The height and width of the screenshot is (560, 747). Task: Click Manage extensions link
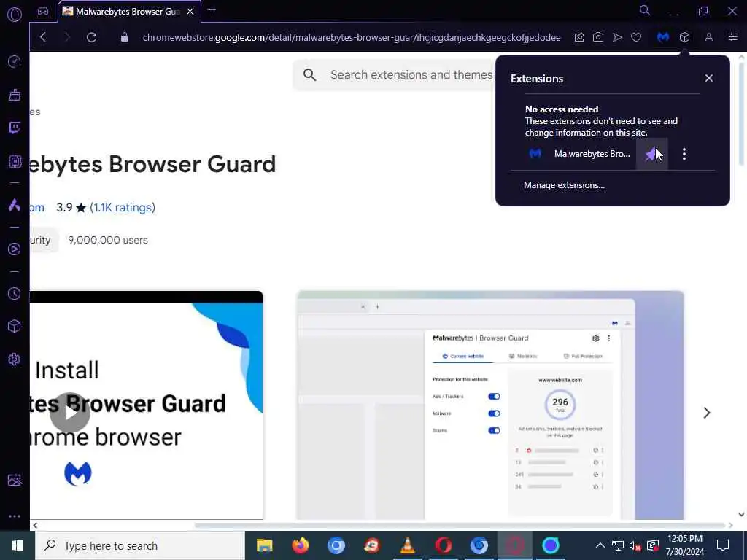(564, 185)
